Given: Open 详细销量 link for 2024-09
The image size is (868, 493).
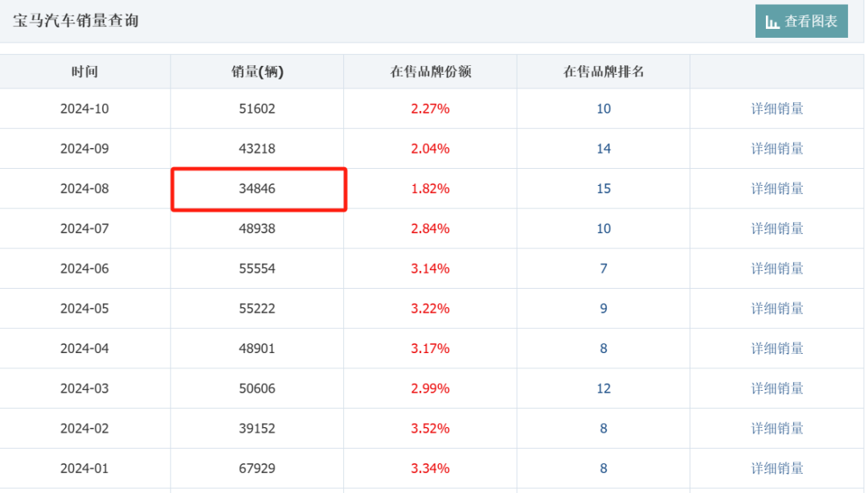Looking at the screenshot, I should [x=776, y=149].
